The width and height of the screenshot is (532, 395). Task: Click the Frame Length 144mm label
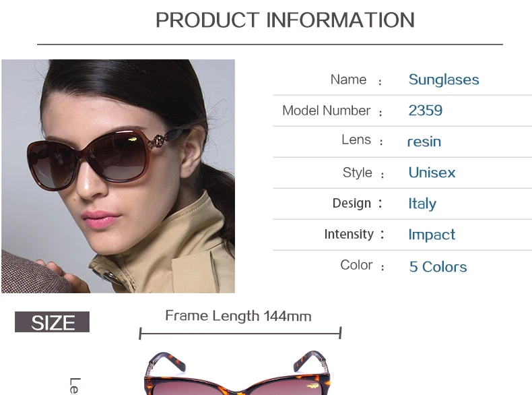[238, 316]
